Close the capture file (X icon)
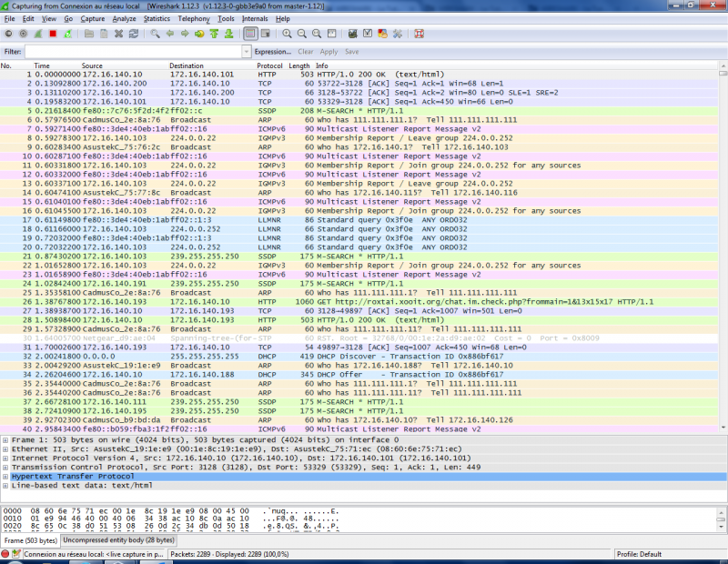728x564 pixels. click(x=119, y=34)
